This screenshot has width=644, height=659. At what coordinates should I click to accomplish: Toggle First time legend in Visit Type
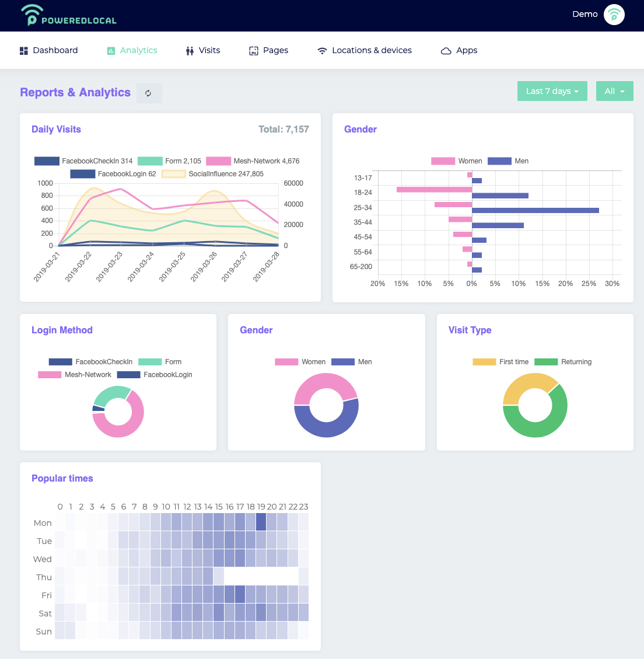pos(501,362)
